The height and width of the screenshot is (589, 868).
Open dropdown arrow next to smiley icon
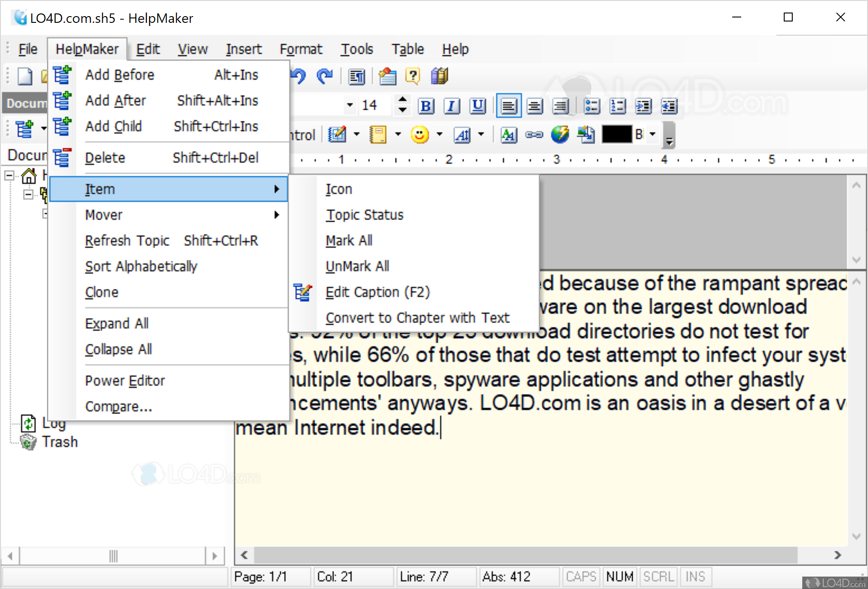coord(440,134)
